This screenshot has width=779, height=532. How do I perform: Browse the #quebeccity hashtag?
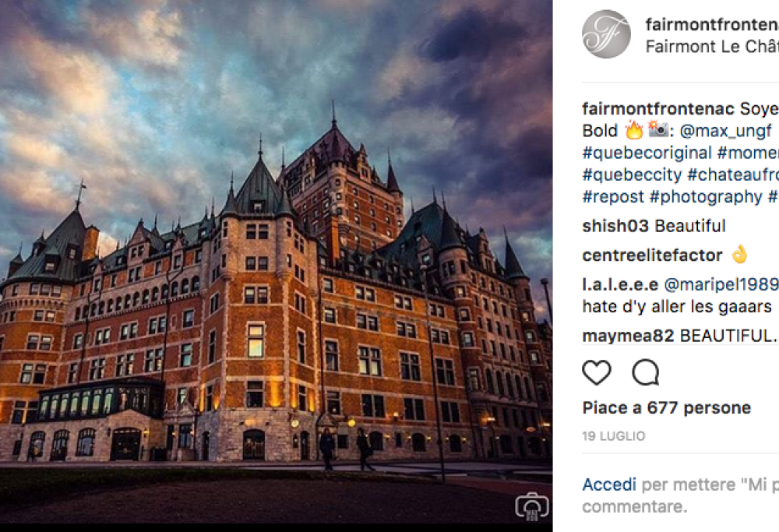coord(632,174)
